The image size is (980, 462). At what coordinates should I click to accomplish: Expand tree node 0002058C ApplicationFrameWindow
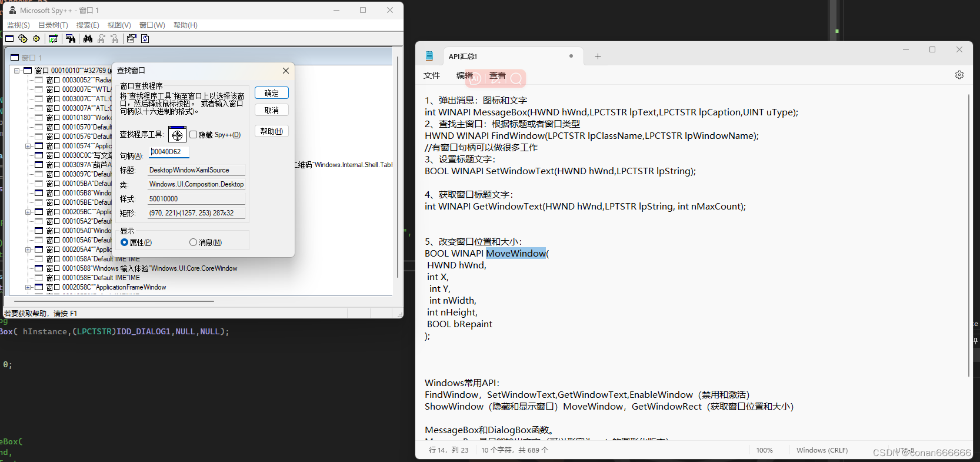(x=28, y=287)
